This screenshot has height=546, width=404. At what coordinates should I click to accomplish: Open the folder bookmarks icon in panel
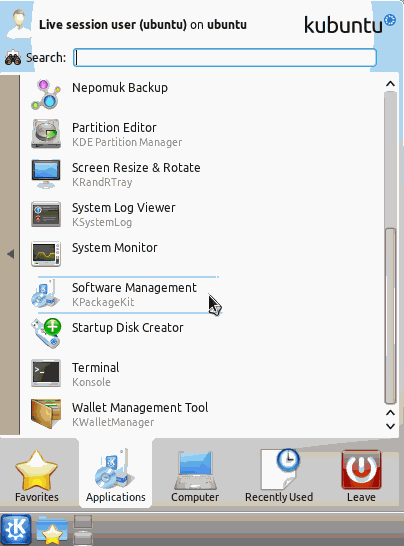[x=52, y=530]
